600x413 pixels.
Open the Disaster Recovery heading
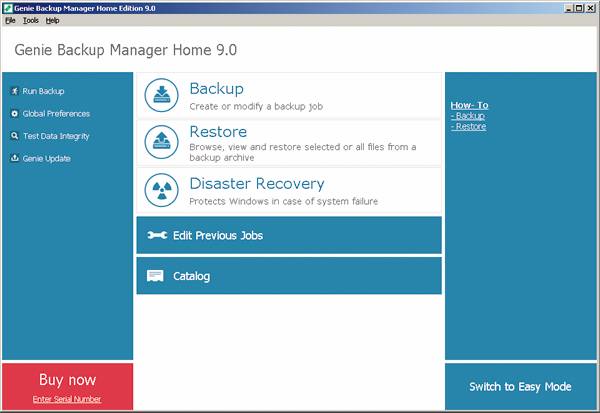tap(257, 184)
